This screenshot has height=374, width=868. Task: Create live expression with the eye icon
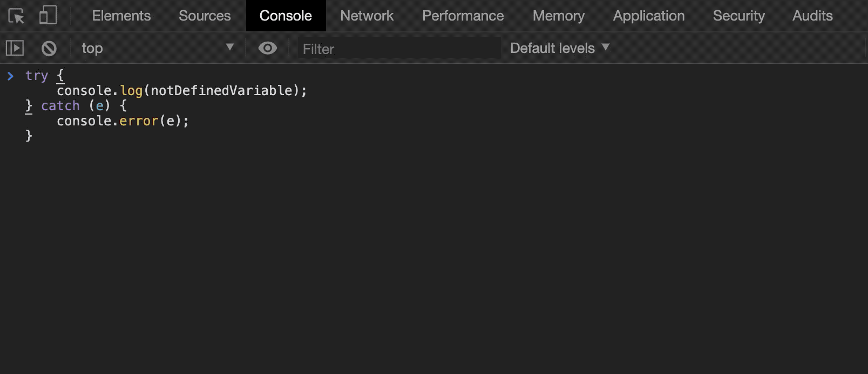tap(268, 48)
